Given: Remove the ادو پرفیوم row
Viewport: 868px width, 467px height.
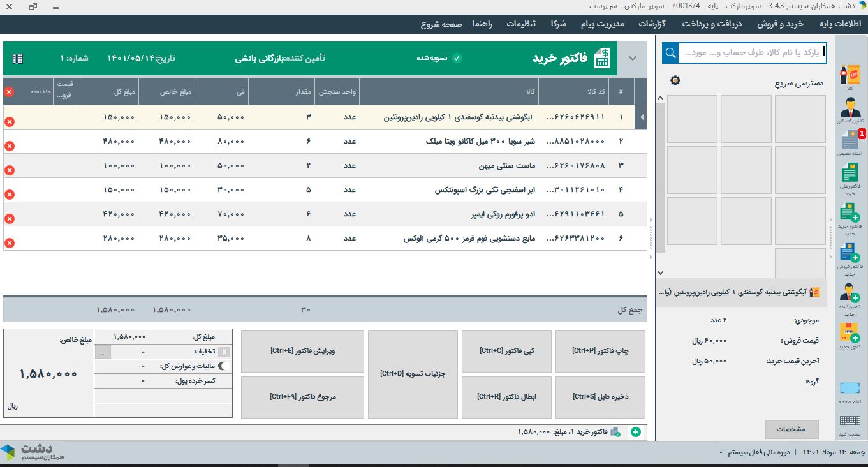Looking at the screenshot, I should [x=9, y=219].
